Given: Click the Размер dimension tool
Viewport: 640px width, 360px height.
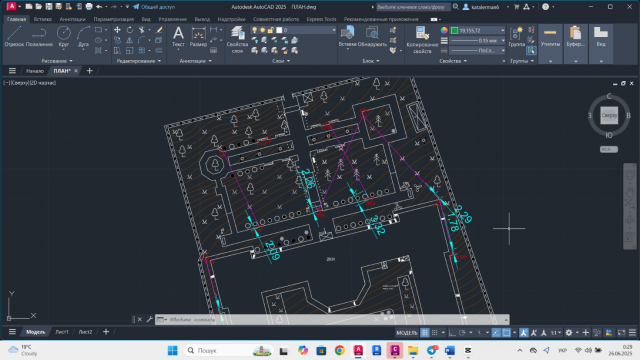Looking at the screenshot, I should (198, 36).
